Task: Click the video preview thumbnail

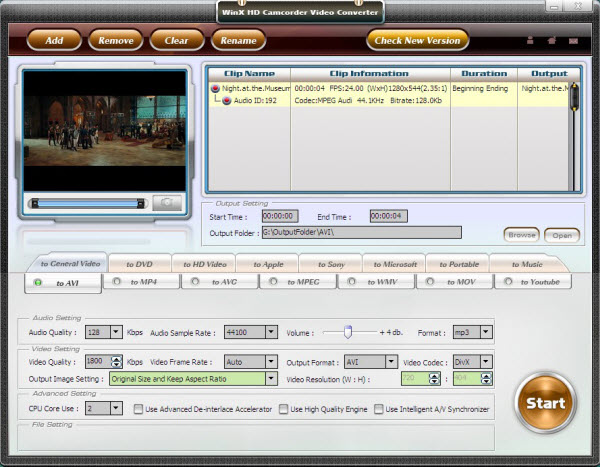Action: pos(104,131)
